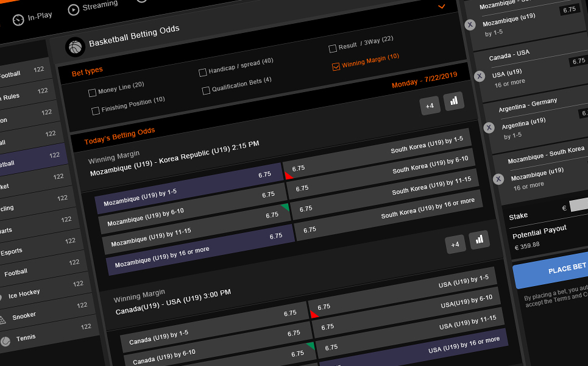
Task: Enable the Money Line bet type
Action: pyautogui.click(x=93, y=91)
